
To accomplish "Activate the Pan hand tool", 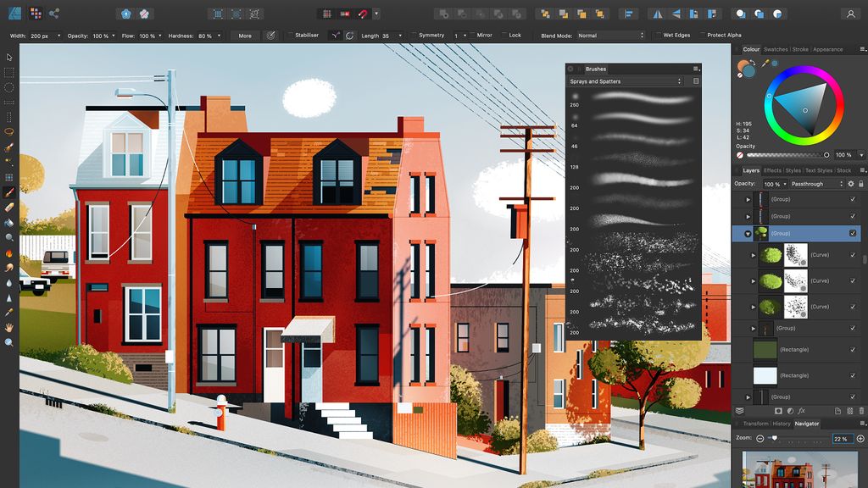I will [x=10, y=328].
